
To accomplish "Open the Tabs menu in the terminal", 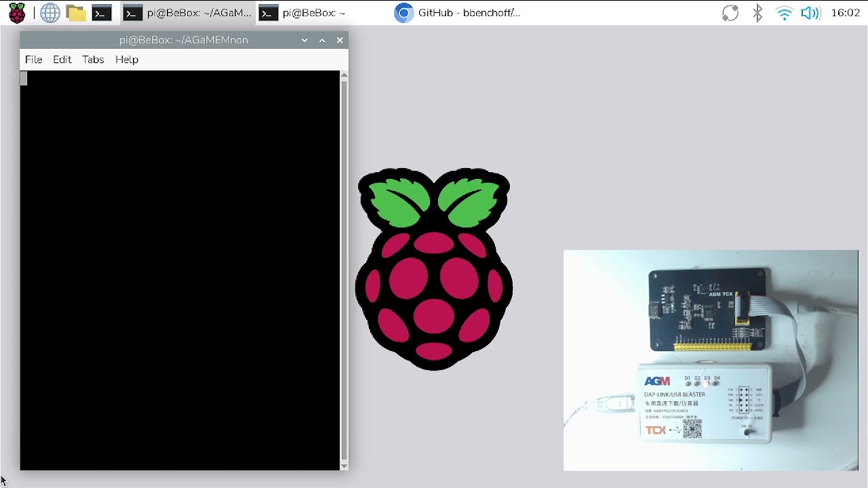I will tap(93, 60).
